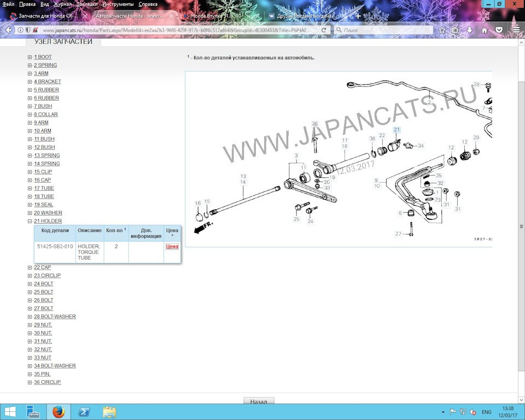Expand the 17 TUBE tree node
Screen dimensions: 525x420
point(30,189)
